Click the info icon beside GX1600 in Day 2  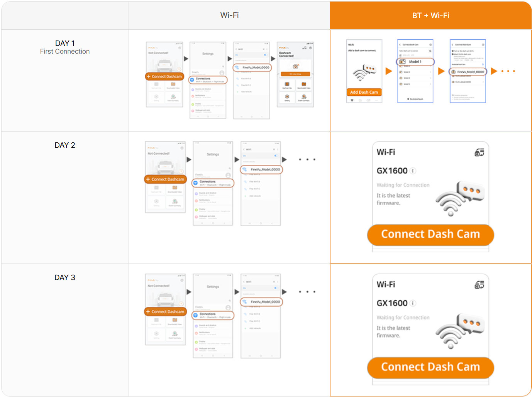413,171
